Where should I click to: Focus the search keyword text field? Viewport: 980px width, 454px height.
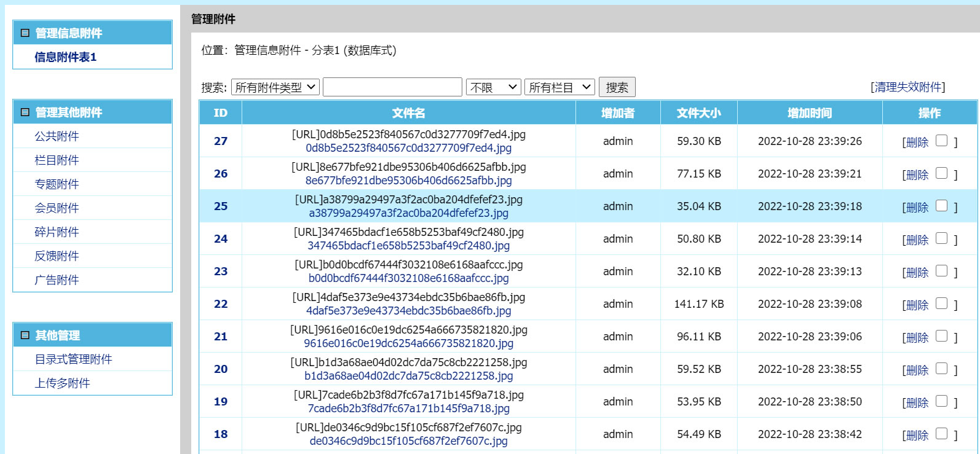tap(392, 87)
